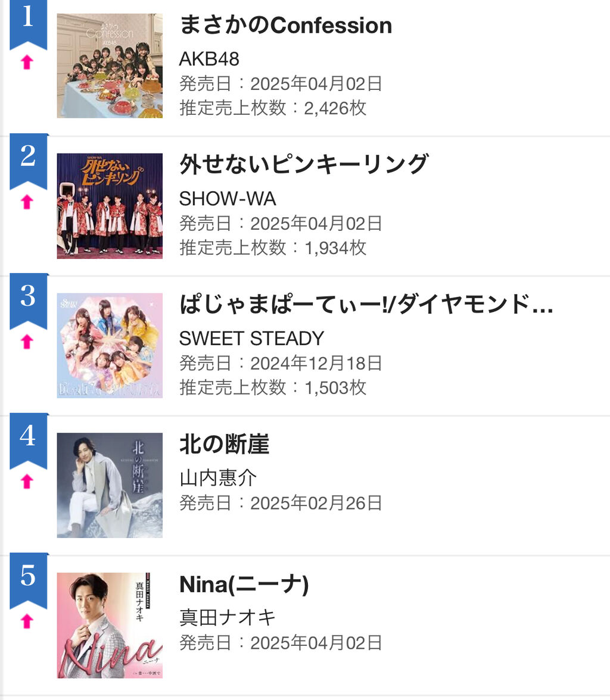
Task: Open the 北の断崖 cover image
Action: point(110,485)
